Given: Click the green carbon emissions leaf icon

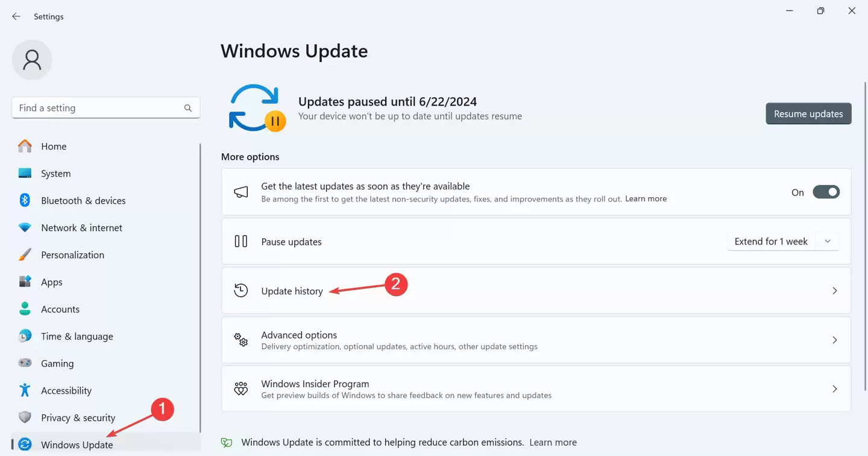Looking at the screenshot, I should point(226,442).
